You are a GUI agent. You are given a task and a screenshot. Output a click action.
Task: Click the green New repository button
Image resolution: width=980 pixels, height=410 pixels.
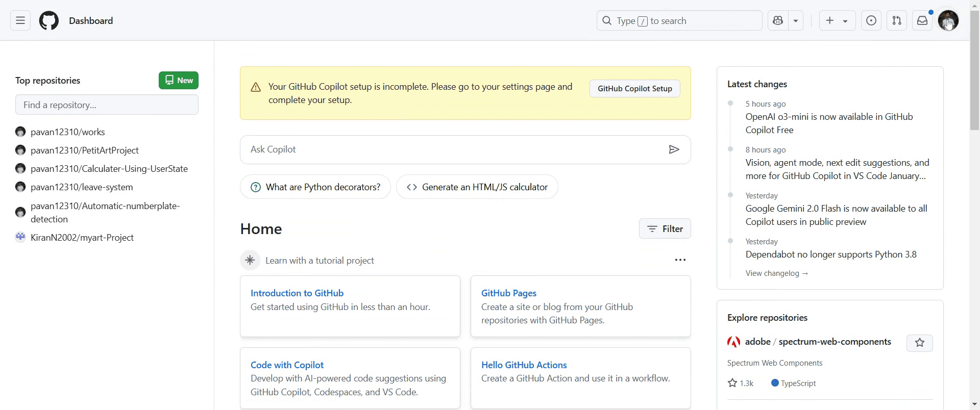178,81
